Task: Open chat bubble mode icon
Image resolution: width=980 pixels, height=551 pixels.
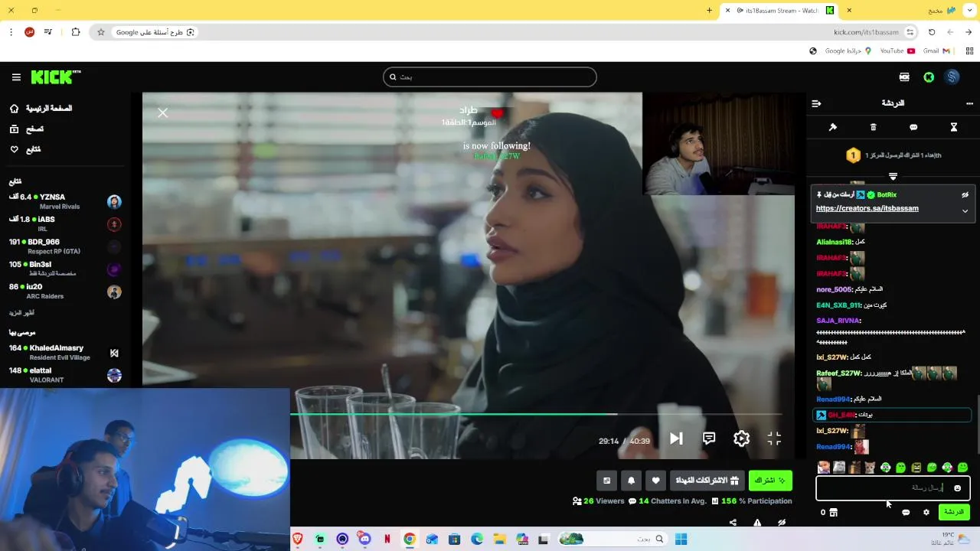Action: click(x=913, y=127)
